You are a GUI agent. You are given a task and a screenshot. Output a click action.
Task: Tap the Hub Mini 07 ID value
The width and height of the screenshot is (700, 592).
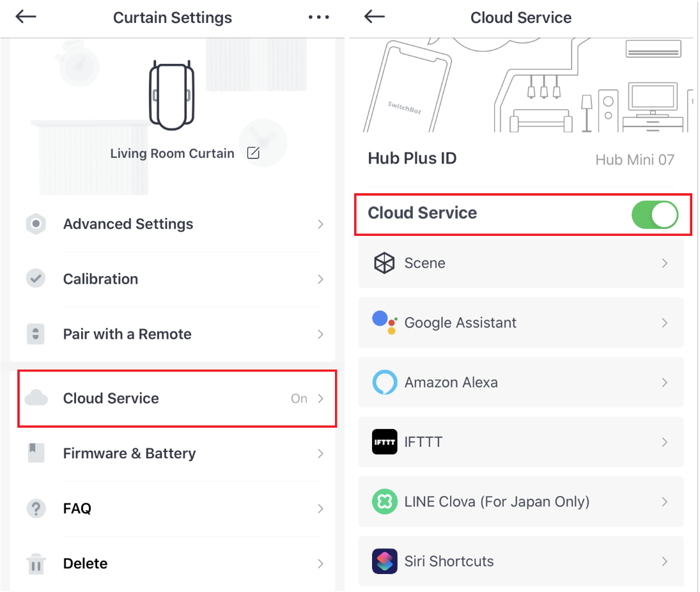tap(634, 159)
